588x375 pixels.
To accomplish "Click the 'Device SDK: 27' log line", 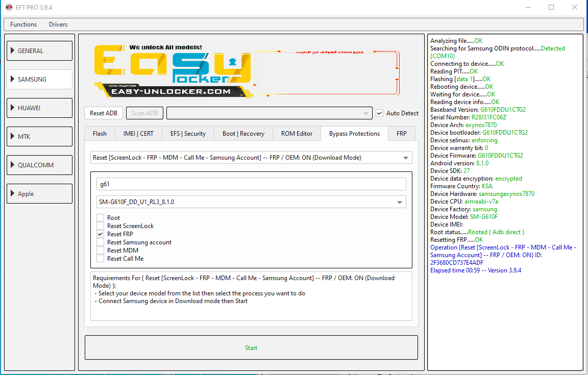I will [450, 170].
